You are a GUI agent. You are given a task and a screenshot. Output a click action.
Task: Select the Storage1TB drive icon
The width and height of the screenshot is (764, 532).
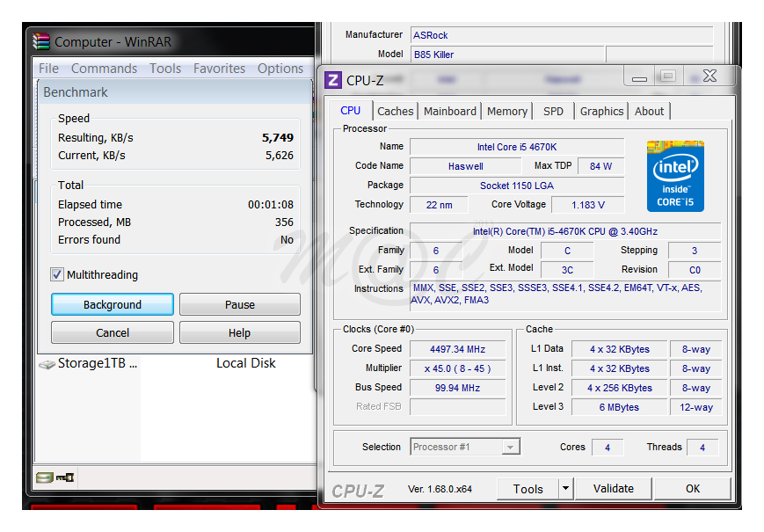tap(47, 364)
